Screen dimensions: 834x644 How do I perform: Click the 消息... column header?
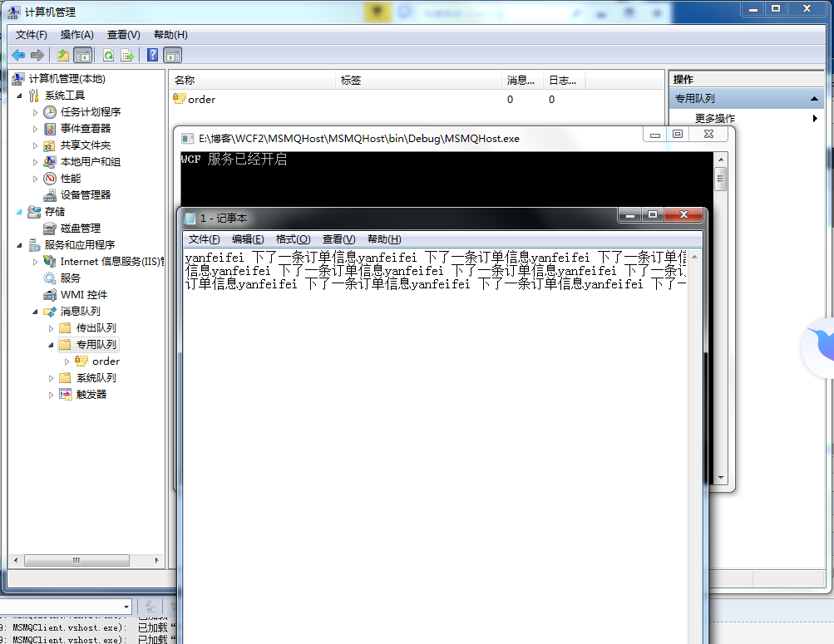522,81
